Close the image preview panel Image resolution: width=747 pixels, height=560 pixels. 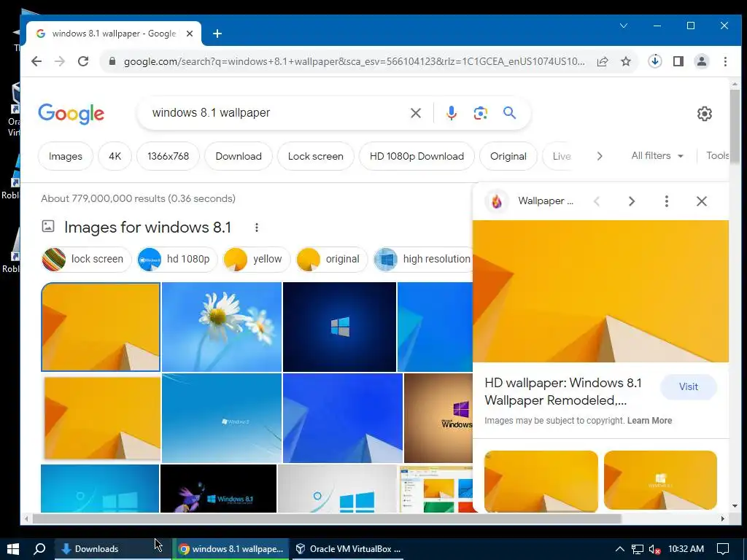[x=701, y=201]
